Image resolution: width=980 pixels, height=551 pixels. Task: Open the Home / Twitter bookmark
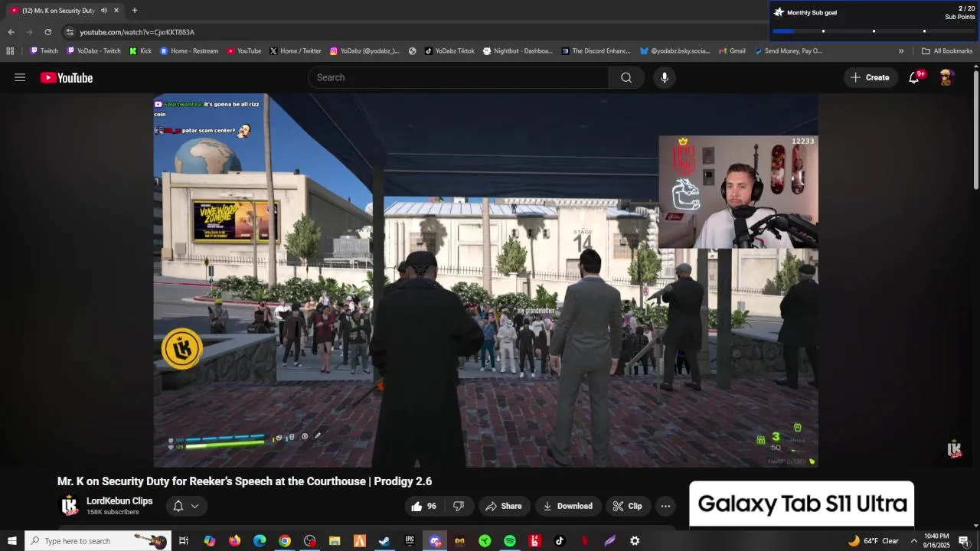296,51
